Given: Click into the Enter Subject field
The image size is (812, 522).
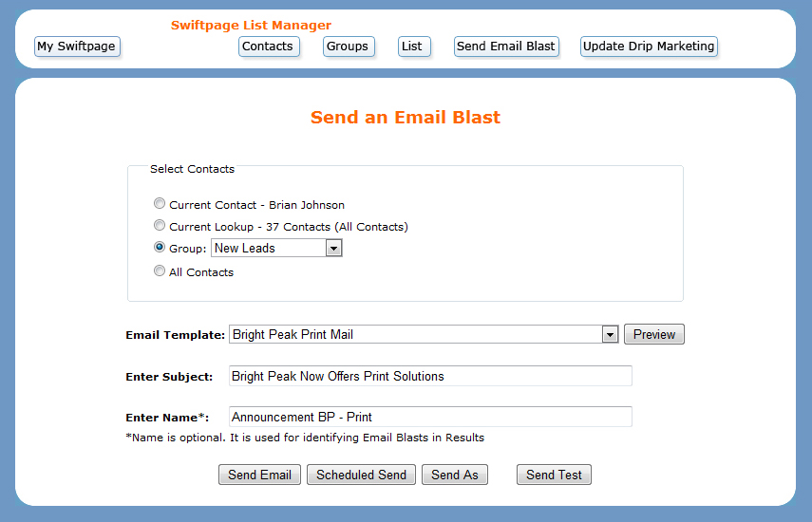Looking at the screenshot, I should click(430, 376).
